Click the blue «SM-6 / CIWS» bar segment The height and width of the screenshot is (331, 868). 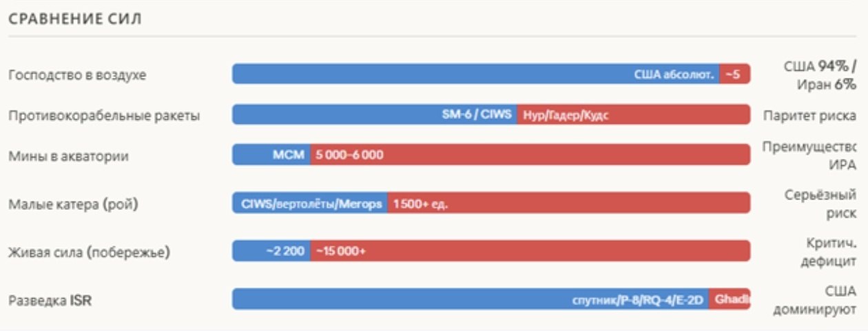pos(374,115)
